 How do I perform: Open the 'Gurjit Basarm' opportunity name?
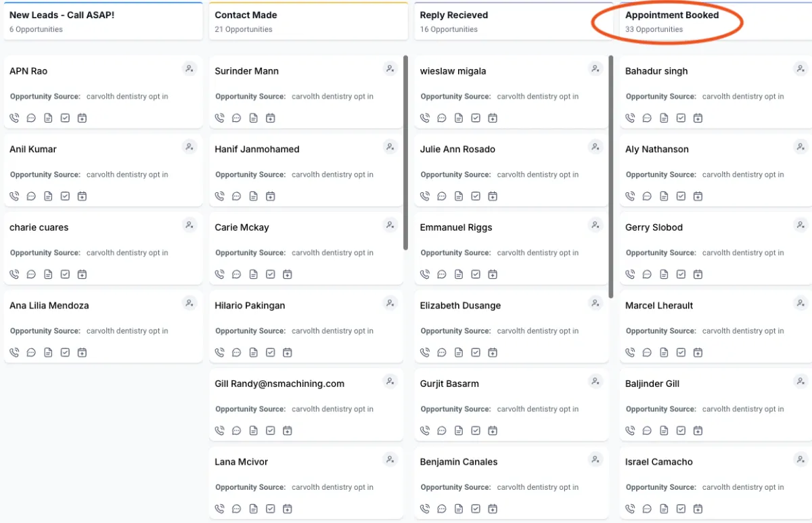point(449,384)
